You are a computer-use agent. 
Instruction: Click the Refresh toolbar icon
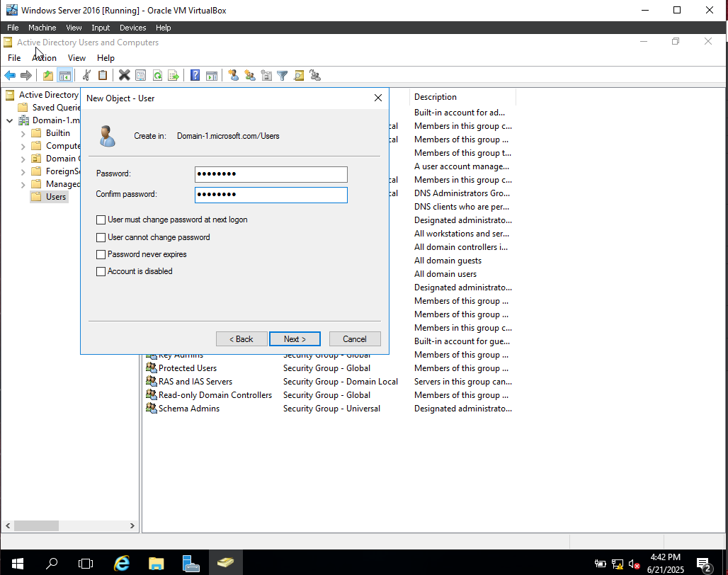pyautogui.click(x=157, y=75)
